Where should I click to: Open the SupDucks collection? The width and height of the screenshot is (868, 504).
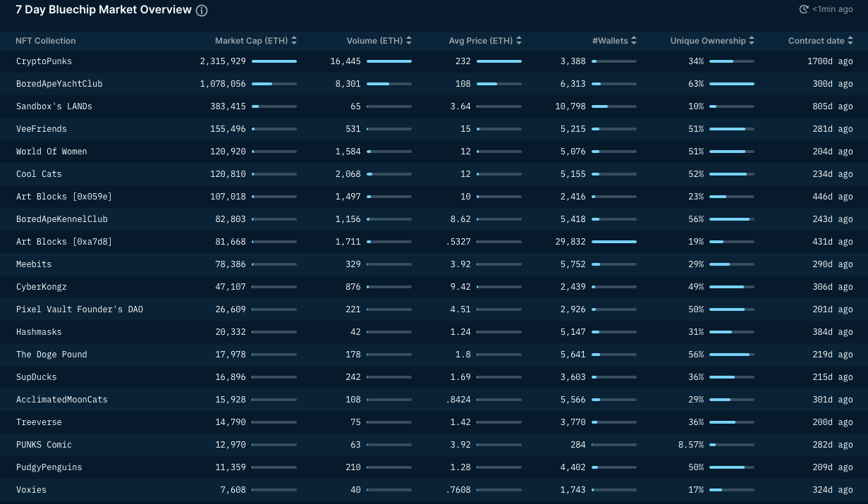37,377
